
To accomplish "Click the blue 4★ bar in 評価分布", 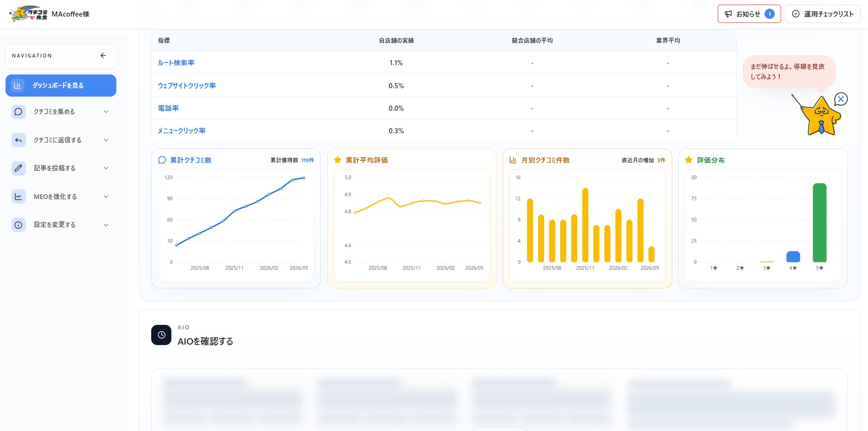I will click(793, 256).
